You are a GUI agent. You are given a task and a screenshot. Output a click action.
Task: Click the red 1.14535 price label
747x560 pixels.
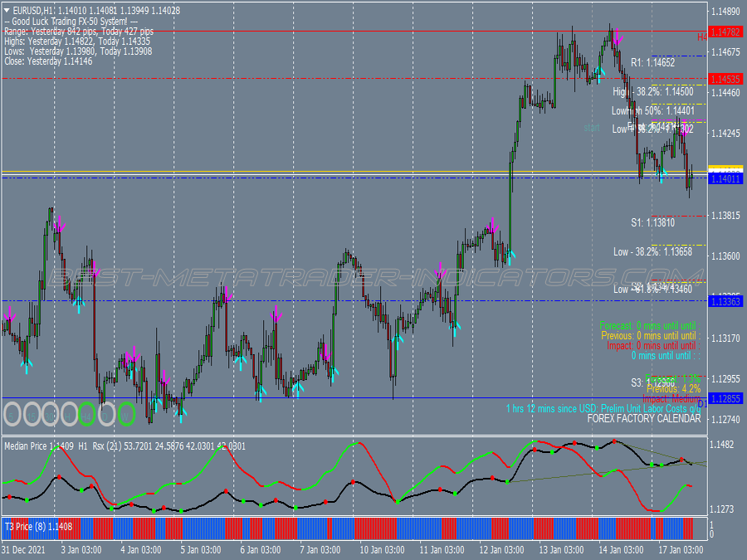pyautogui.click(x=725, y=79)
